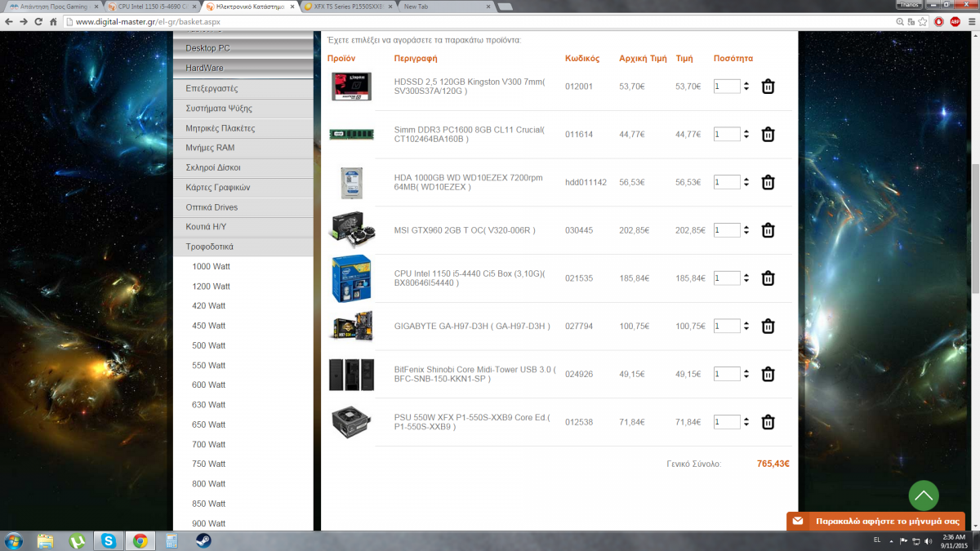Click the Intel i5 box product thumbnail
The width and height of the screenshot is (980, 551).
tap(351, 278)
